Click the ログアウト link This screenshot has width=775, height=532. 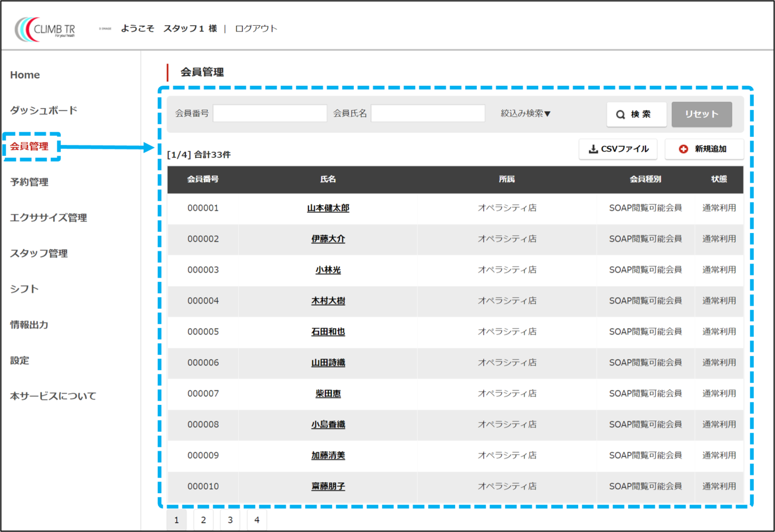point(256,28)
